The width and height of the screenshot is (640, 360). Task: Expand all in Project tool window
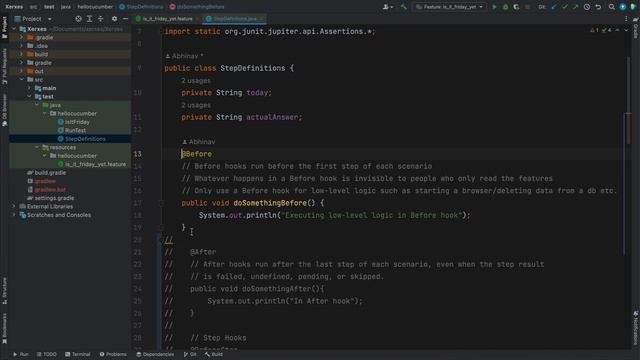pos(89,19)
